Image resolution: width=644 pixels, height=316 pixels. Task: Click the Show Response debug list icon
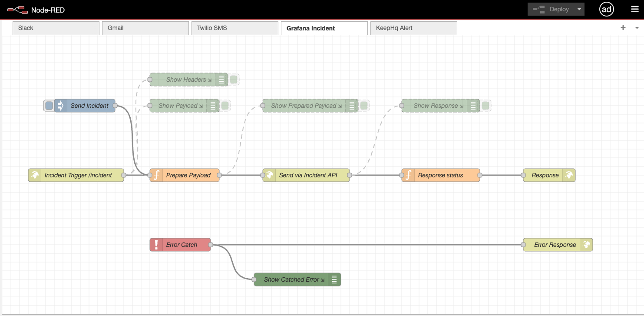pos(473,106)
